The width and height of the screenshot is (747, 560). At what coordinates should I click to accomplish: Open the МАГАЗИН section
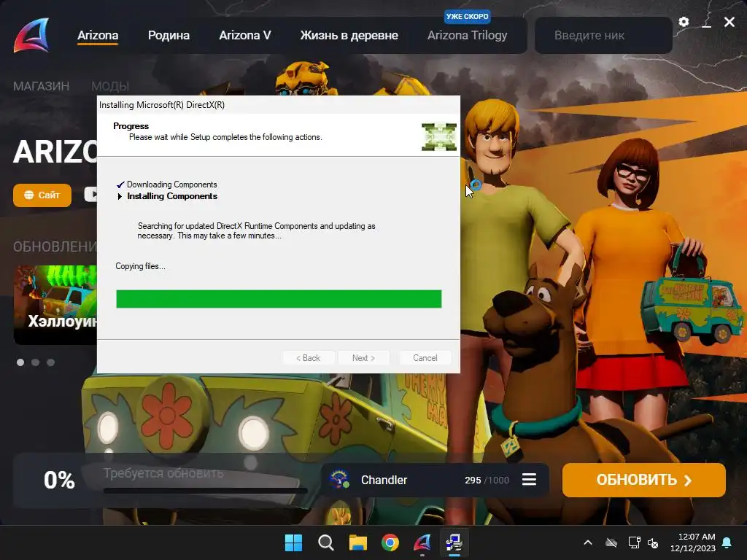click(41, 86)
